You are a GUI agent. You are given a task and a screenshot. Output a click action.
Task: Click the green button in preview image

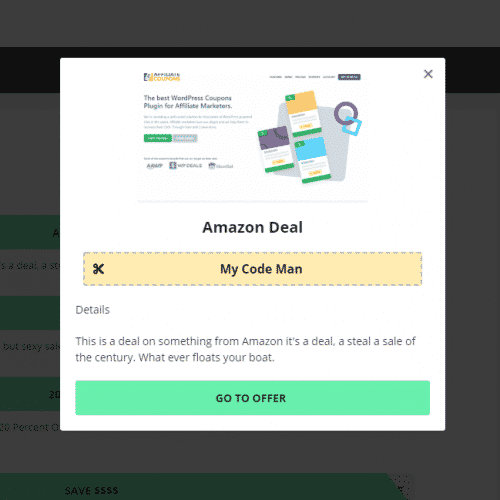[x=158, y=138]
